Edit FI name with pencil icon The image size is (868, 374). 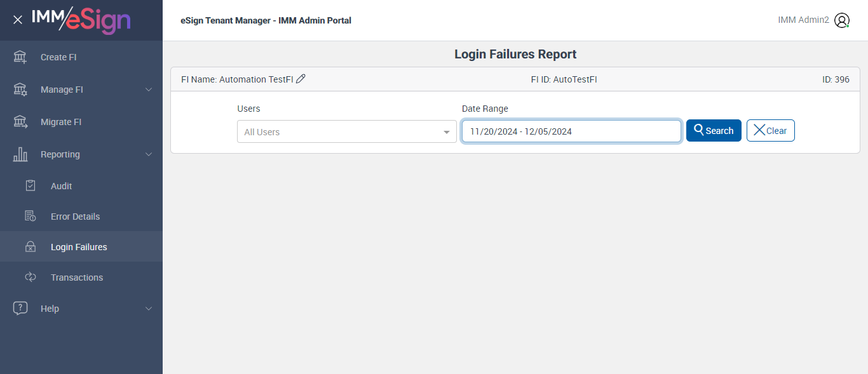(301, 79)
